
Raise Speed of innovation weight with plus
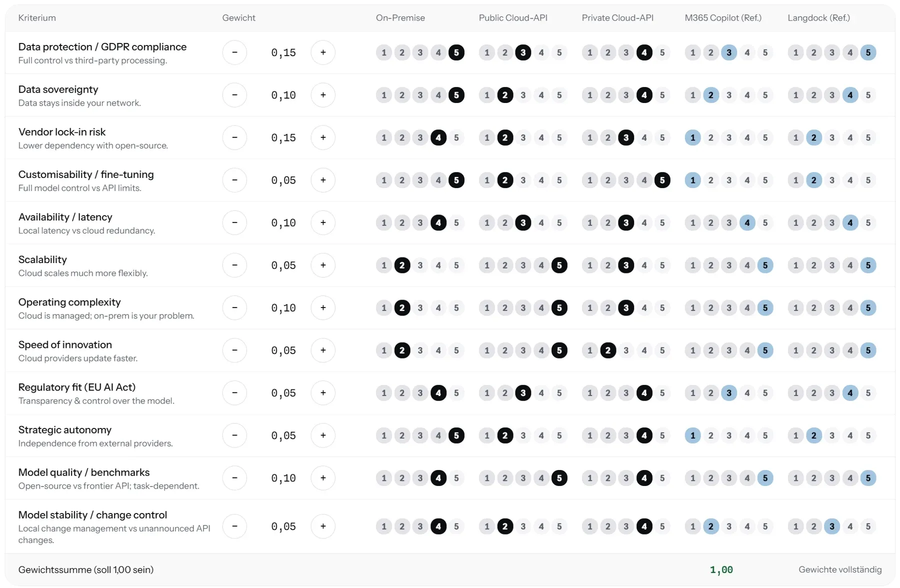[x=323, y=350]
